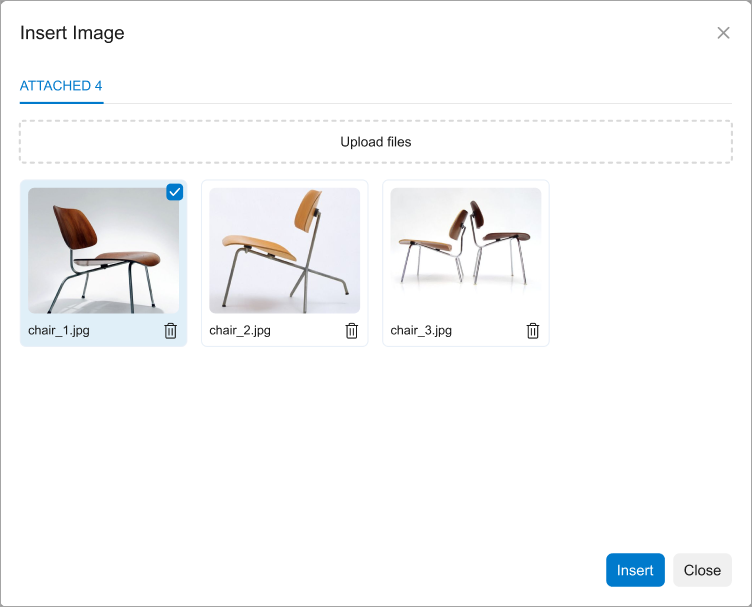
Task: Switch to the ATTACHED 4 tab
Action: (x=61, y=86)
